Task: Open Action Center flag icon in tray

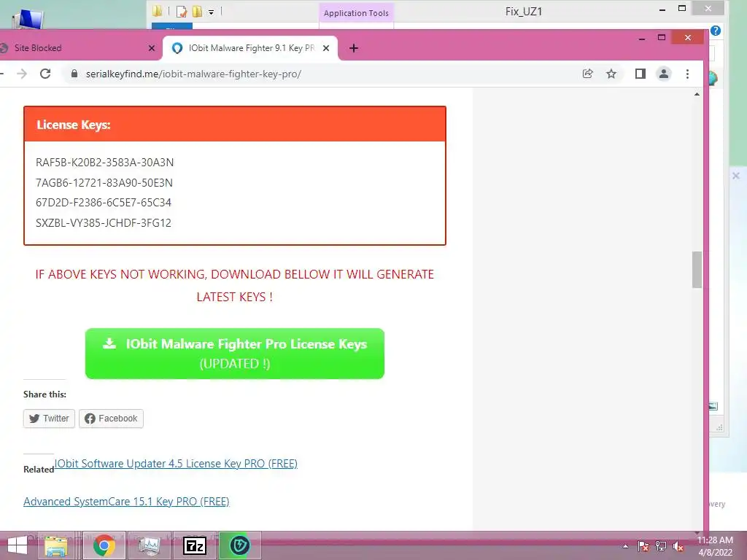Action: pyautogui.click(x=643, y=546)
